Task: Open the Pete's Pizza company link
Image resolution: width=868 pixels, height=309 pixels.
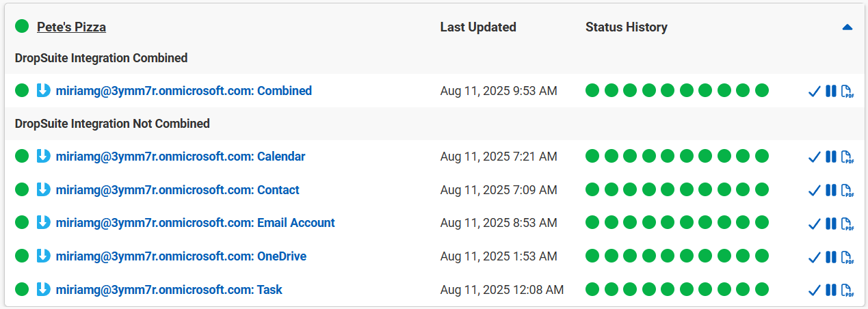Action: (x=71, y=27)
